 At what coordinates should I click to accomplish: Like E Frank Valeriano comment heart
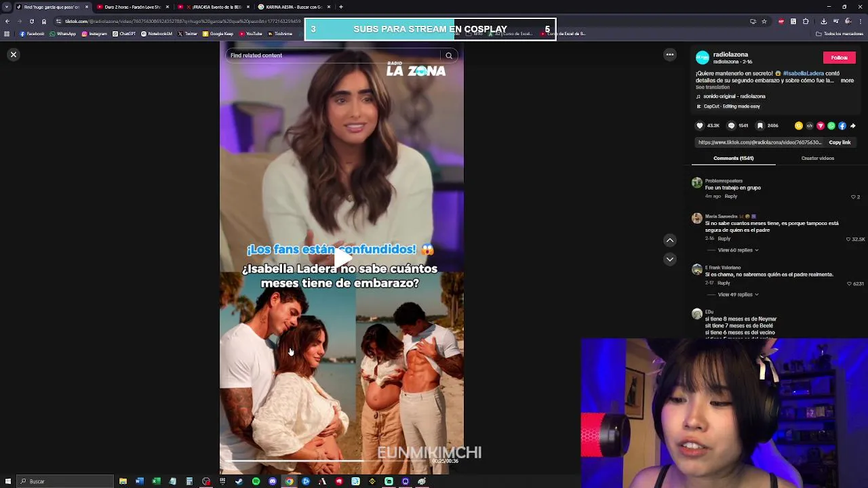coord(850,283)
